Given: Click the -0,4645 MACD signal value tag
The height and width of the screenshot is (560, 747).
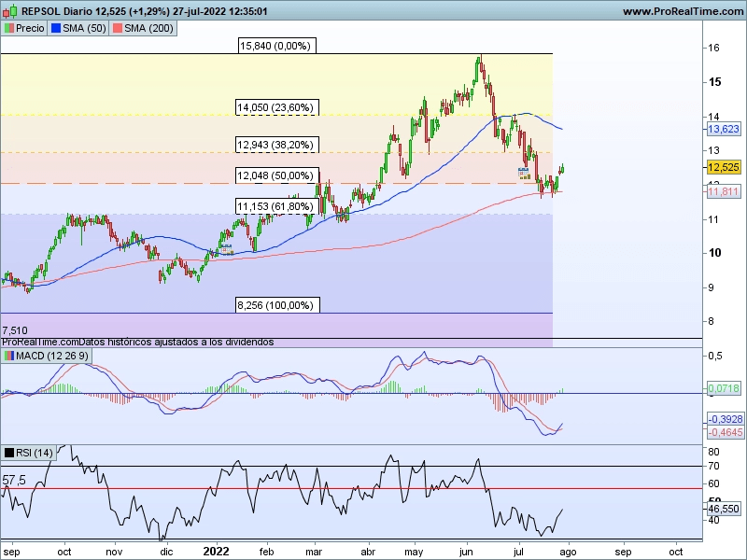Looking at the screenshot, I should pos(725,432).
